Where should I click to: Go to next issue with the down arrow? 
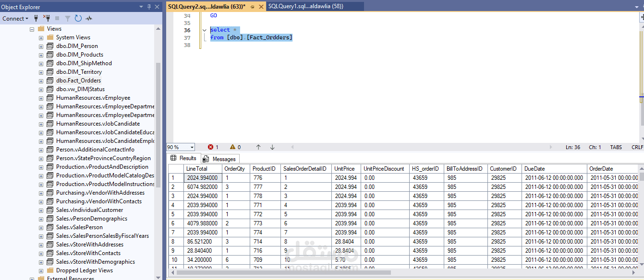[272, 147]
